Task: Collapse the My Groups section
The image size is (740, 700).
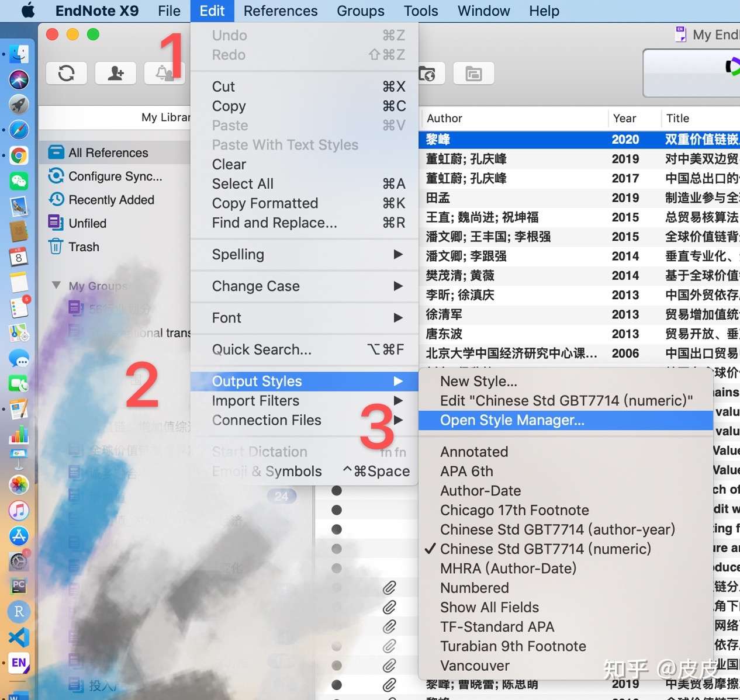Action: [x=56, y=285]
